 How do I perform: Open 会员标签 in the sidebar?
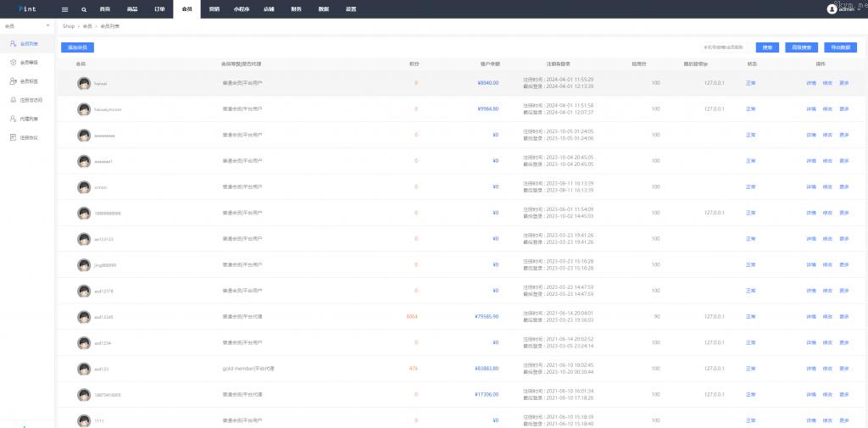tap(29, 81)
